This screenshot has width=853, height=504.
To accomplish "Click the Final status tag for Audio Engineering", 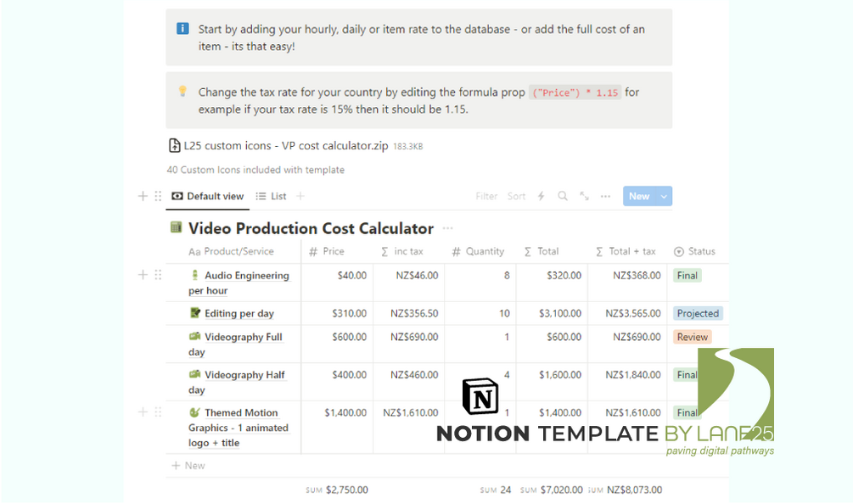I will pyautogui.click(x=687, y=275).
